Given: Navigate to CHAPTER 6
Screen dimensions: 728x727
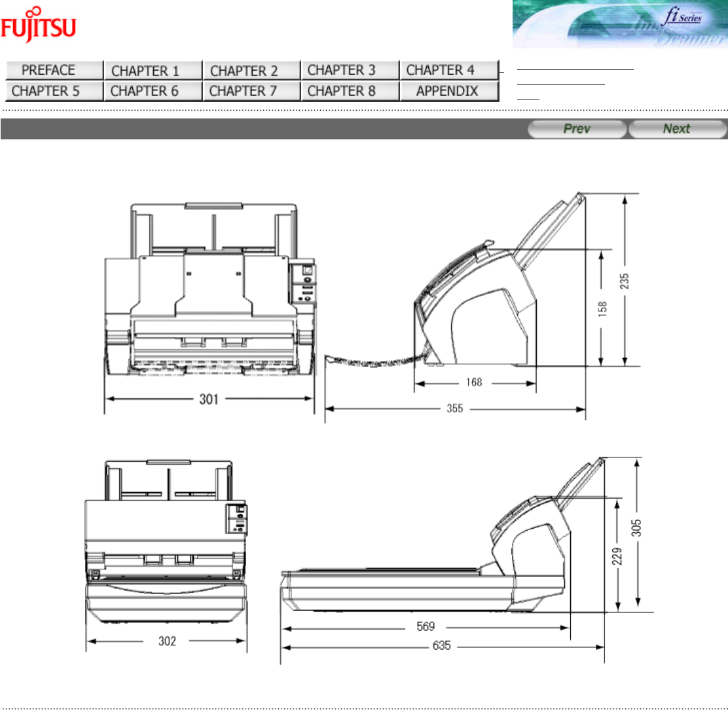Looking at the screenshot, I should (153, 91).
